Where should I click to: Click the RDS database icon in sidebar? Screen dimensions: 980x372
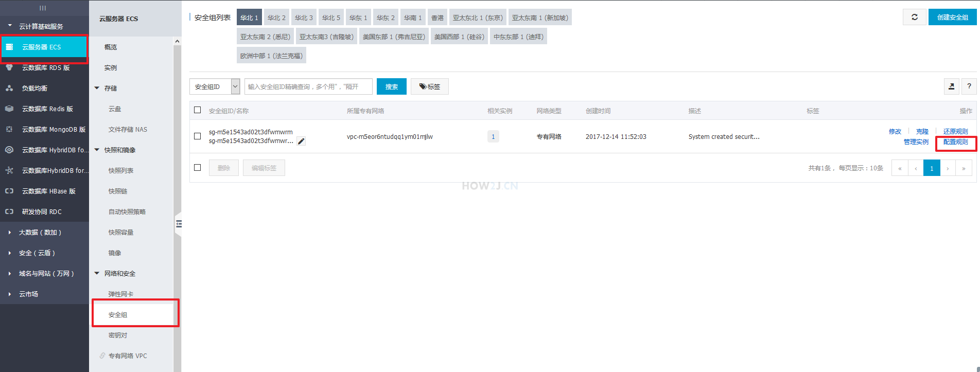[9, 67]
